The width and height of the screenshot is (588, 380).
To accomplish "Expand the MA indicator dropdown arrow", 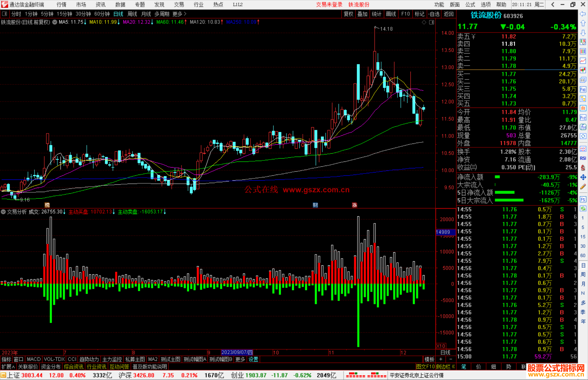I will point(55,22).
